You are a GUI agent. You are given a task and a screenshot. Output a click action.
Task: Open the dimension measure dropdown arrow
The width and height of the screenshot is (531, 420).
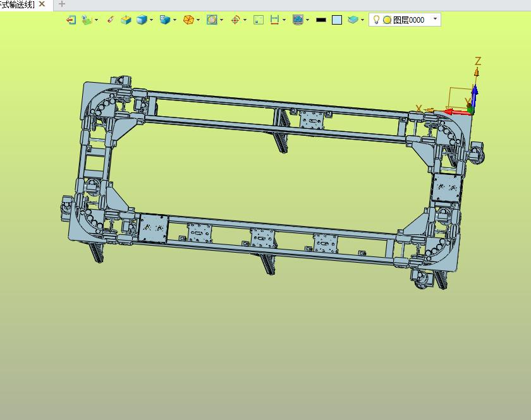tap(284, 20)
